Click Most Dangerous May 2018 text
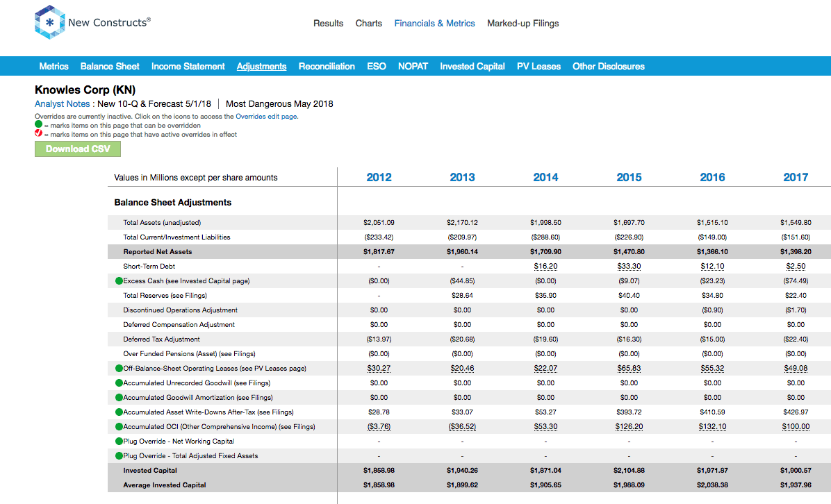Image resolution: width=831 pixels, height=504 pixels. point(279,103)
